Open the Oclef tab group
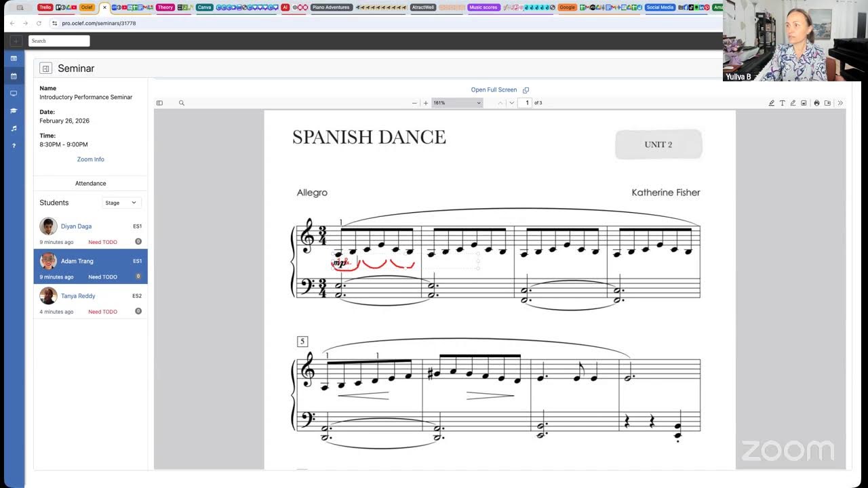The height and width of the screenshot is (488, 868). (x=87, y=7)
